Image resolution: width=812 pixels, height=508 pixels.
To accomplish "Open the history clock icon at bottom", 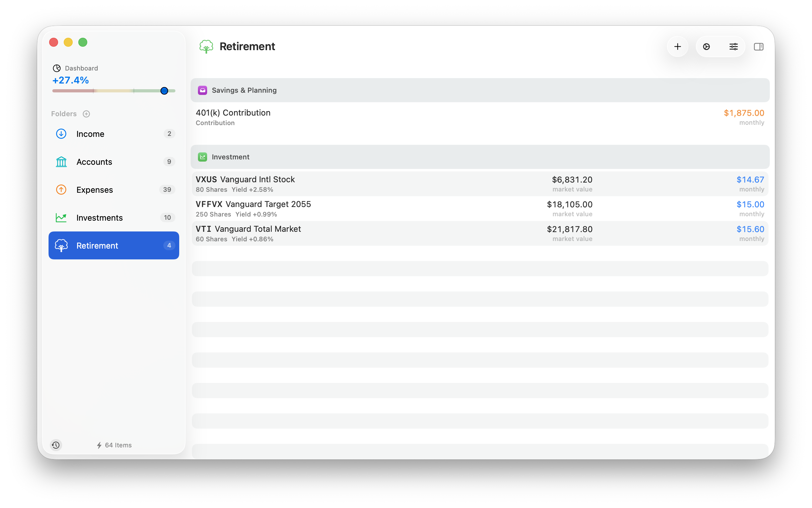I will (56, 445).
